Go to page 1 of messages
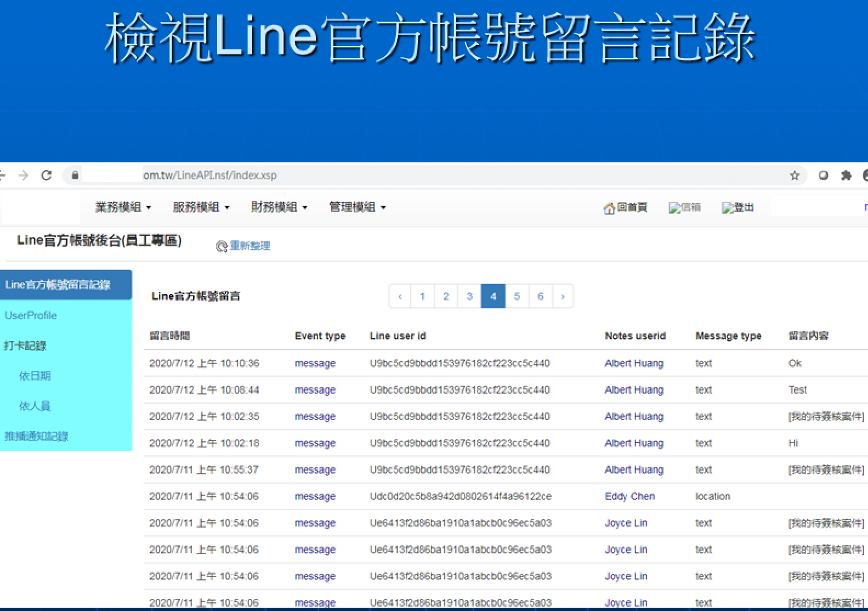868x611 pixels. (423, 296)
